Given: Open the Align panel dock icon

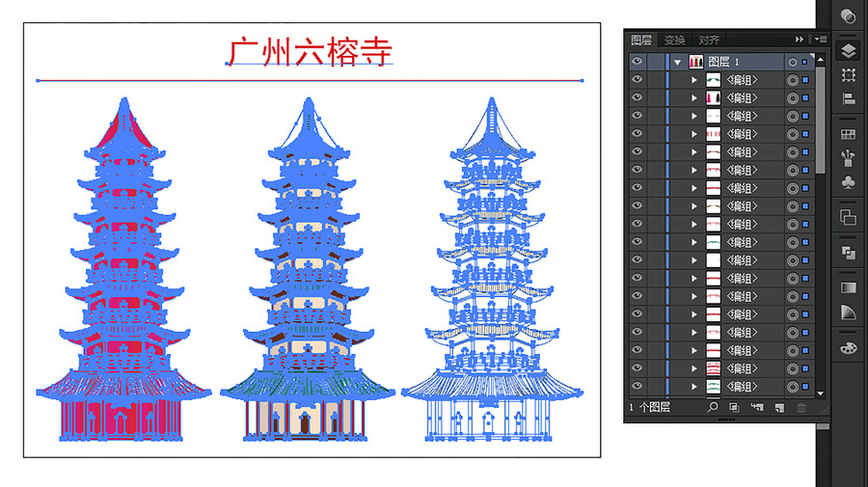Looking at the screenshot, I should [848, 99].
